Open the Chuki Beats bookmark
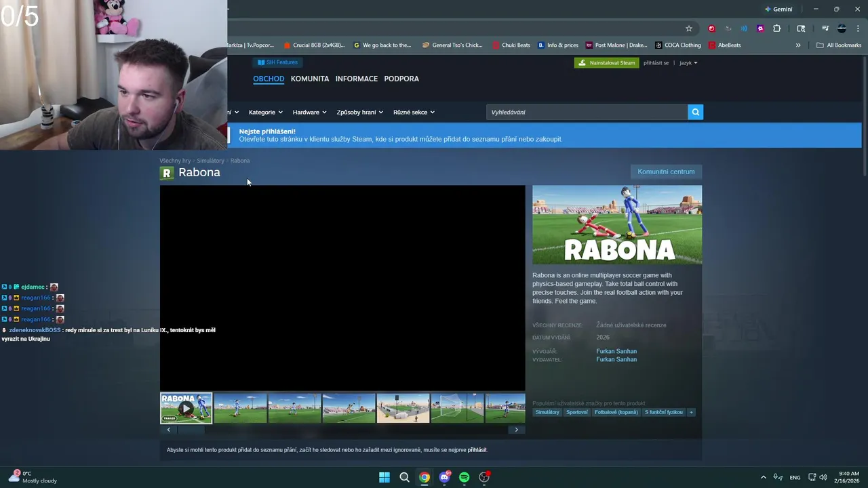 point(511,45)
